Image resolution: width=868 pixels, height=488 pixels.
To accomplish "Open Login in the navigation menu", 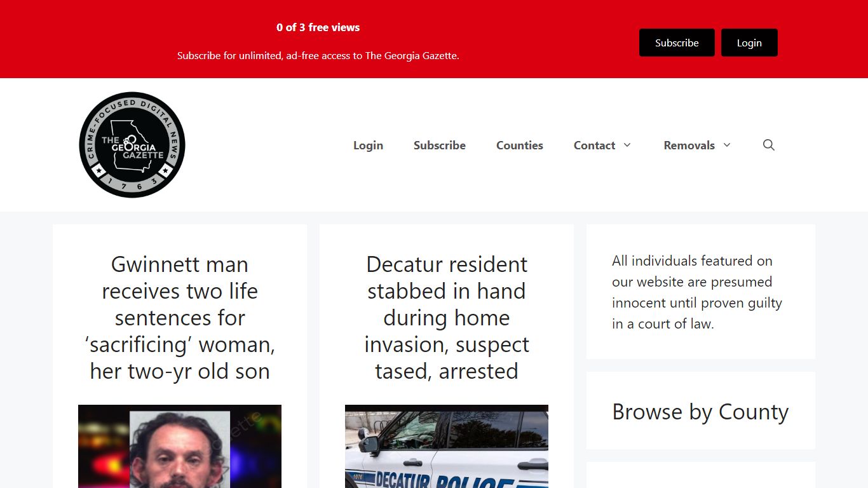I will pos(368,146).
